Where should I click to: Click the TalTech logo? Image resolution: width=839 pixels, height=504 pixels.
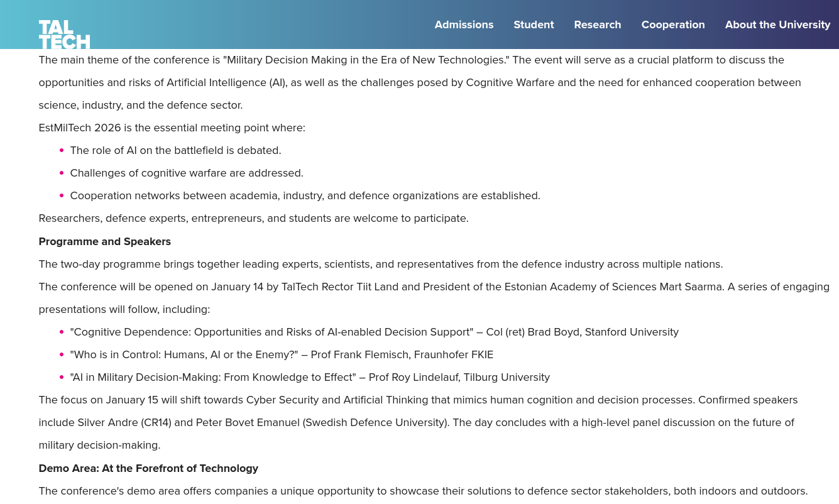64,34
